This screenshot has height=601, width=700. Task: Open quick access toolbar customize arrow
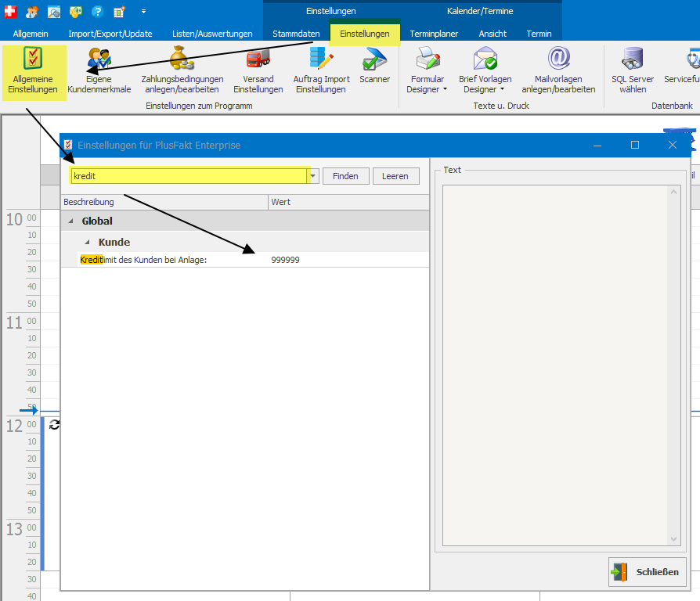click(x=143, y=12)
